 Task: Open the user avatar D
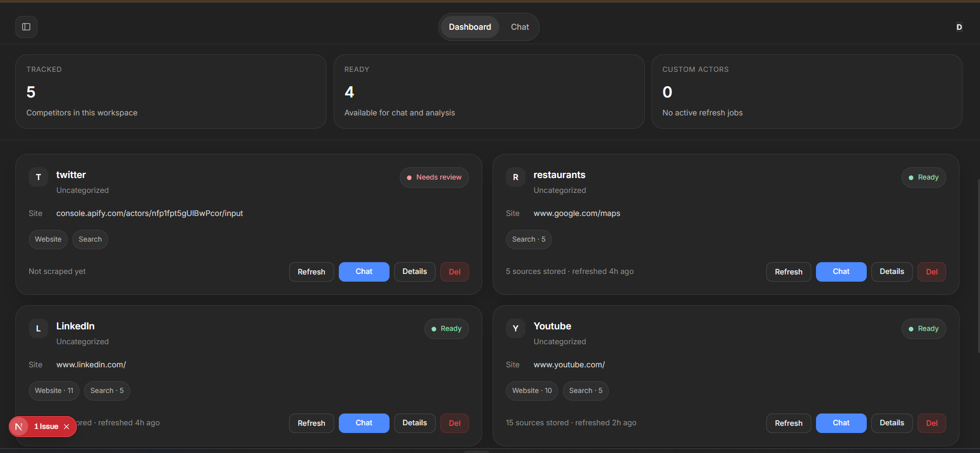(x=959, y=27)
